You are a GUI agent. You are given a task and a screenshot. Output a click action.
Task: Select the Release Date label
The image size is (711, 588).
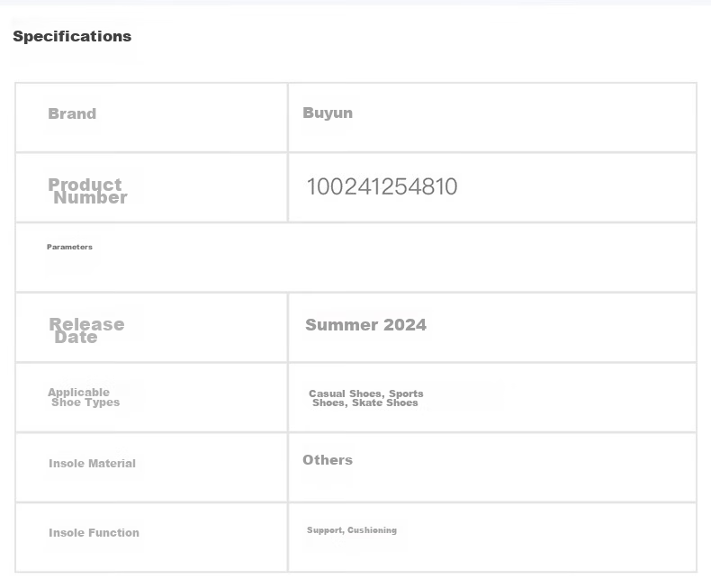[86, 330]
